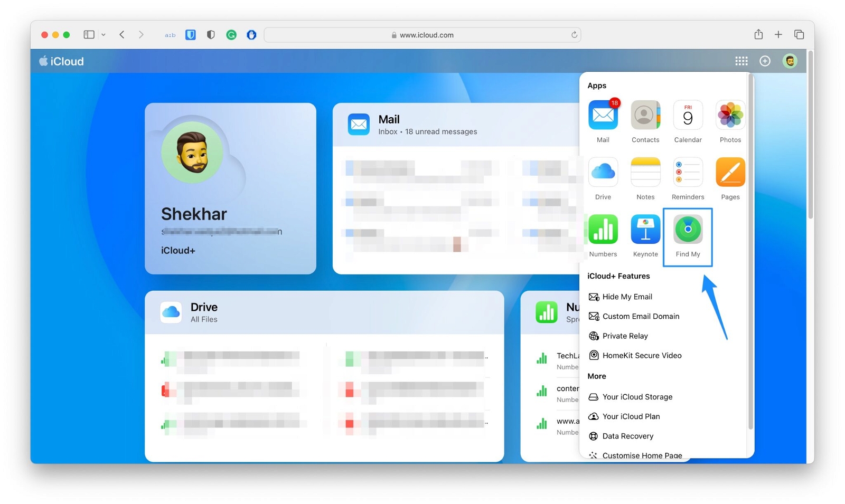Open the Contacts app icon
Image resolution: width=845 pixels, height=504 pixels.
(645, 115)
